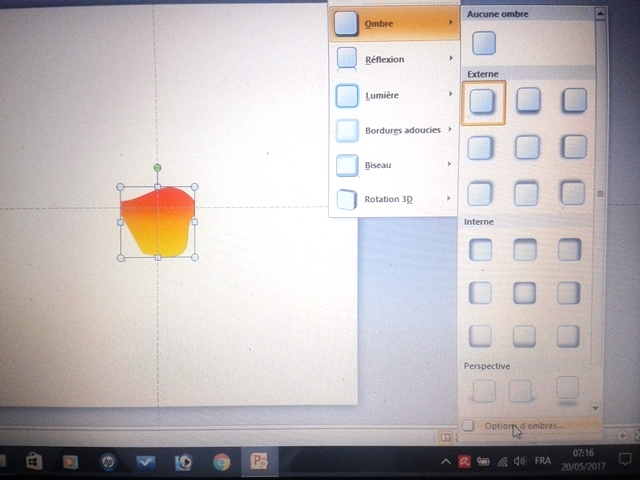
Task: Open 'Options d'ombres...' settings
Action: tap(523, 426)
